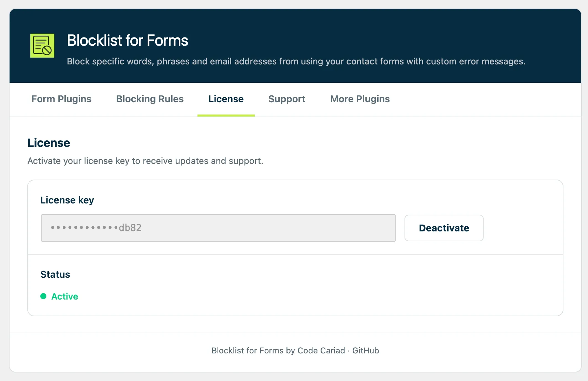Viewport: 588px width, 381px height.
Task: Click the License key label
Action: (67, 200)
